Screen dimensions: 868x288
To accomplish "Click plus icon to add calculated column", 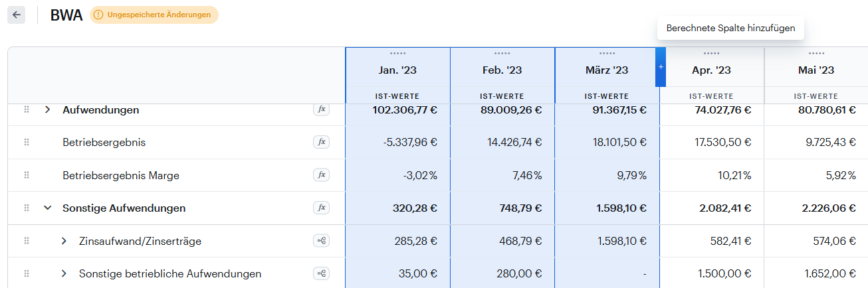I will [x=661, y=67].
